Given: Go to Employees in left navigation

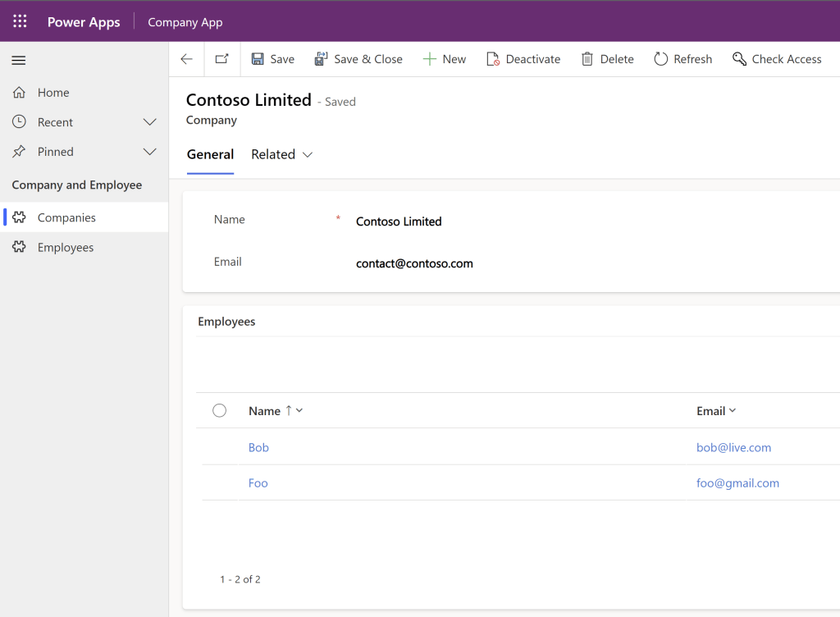Looking at the screenshot, I should click(66, 248).
